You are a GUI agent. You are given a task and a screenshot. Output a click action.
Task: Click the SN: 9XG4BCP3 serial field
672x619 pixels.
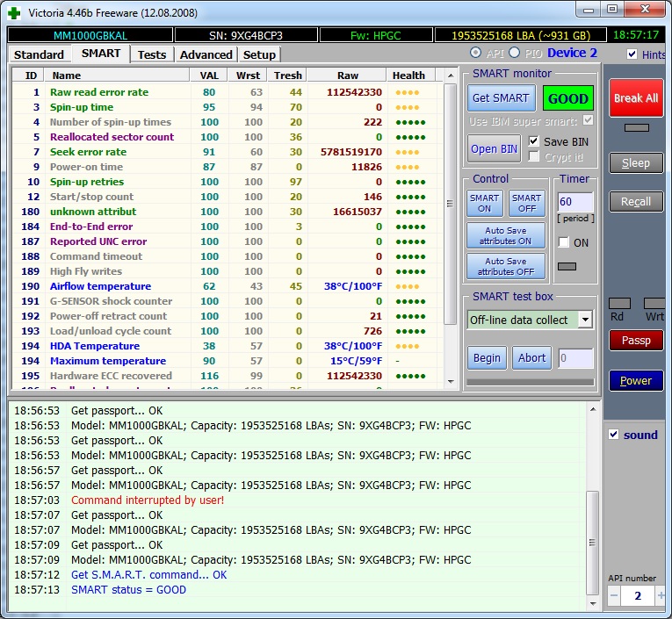tap(246, 35)
